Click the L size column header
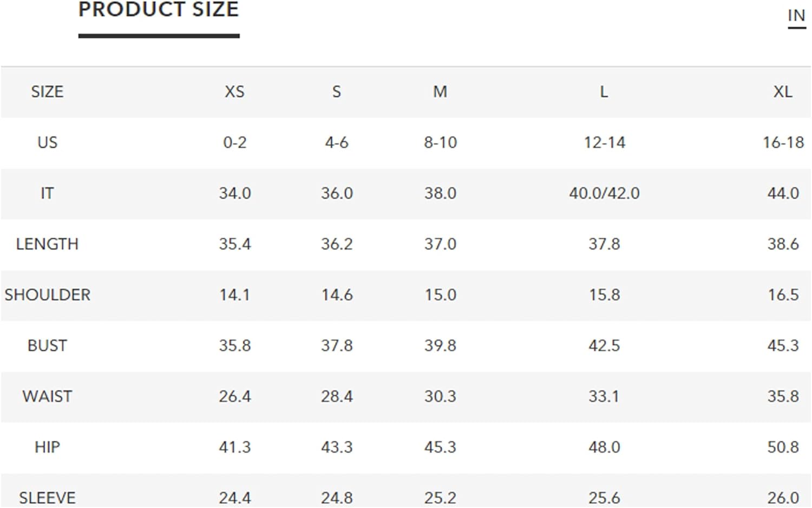 coord(604,92)
